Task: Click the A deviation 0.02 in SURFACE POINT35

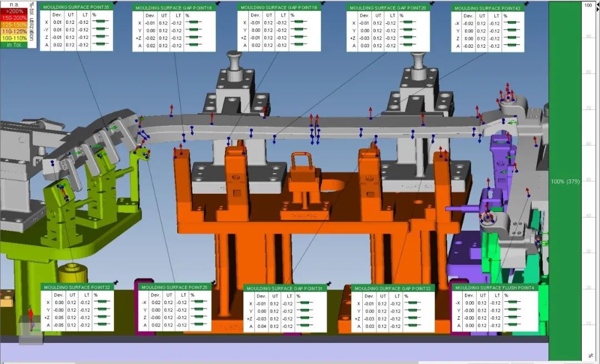Action: click(x=57, y=45)
